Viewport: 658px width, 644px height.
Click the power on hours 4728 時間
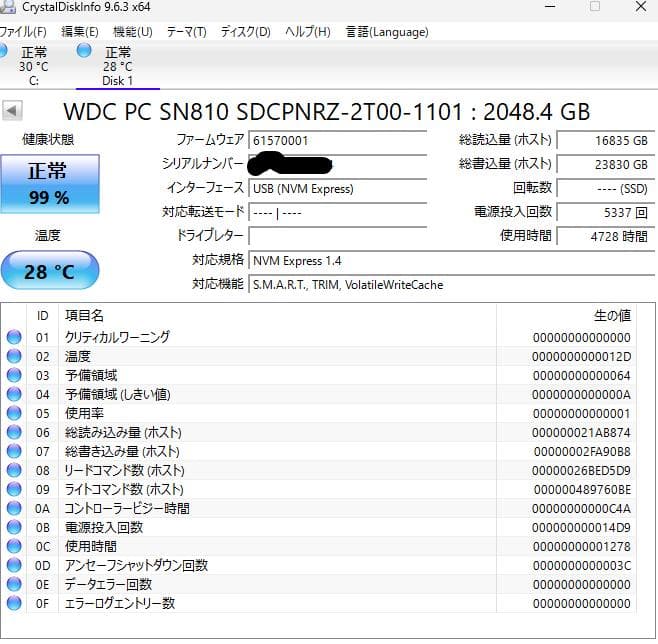coord(605,236)
